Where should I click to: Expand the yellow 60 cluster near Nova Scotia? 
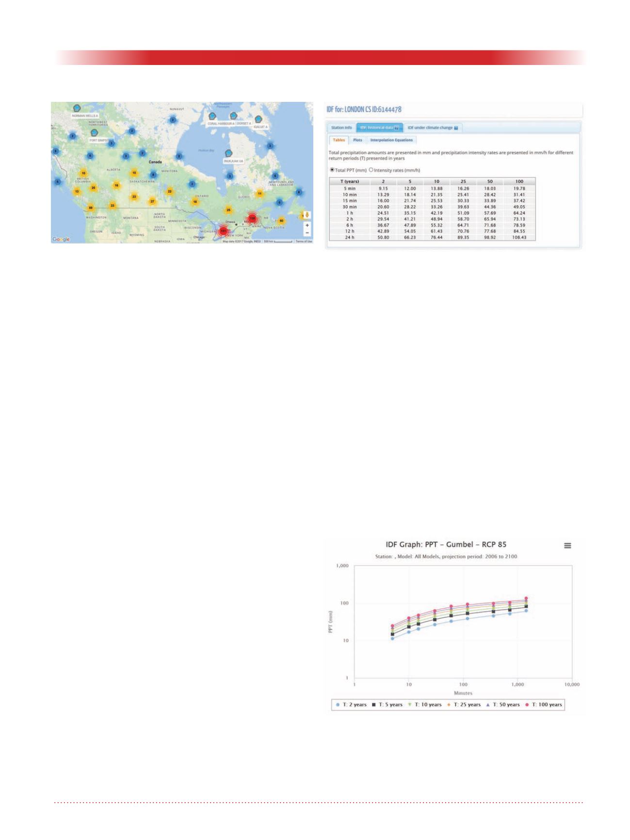pyautogui.click(x=281, y=221)
